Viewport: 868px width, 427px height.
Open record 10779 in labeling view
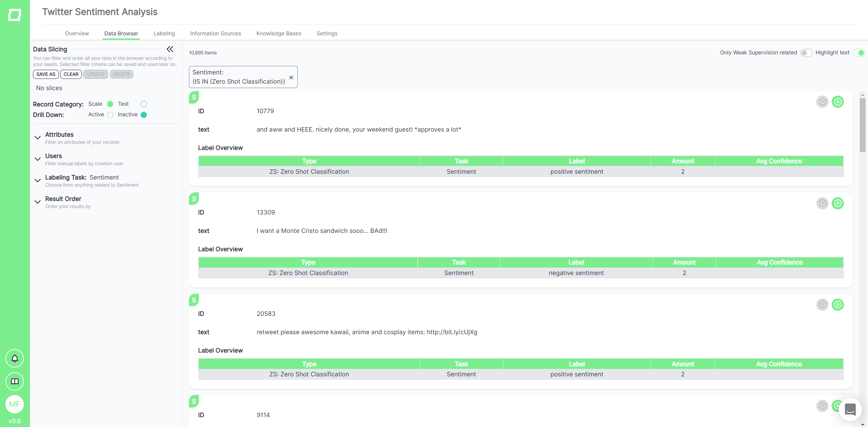[x=837, y=102]
